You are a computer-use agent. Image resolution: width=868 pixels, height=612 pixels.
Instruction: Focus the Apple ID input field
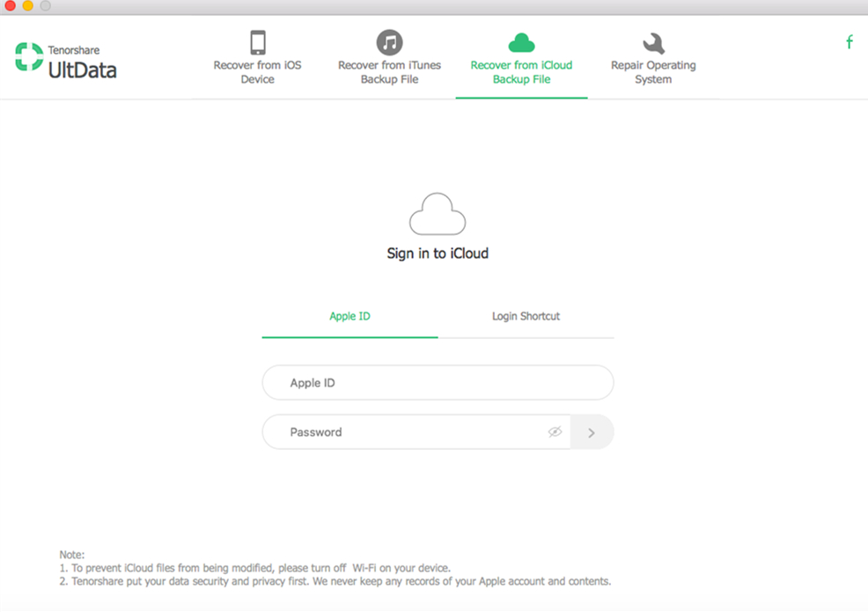pos(438,383)
